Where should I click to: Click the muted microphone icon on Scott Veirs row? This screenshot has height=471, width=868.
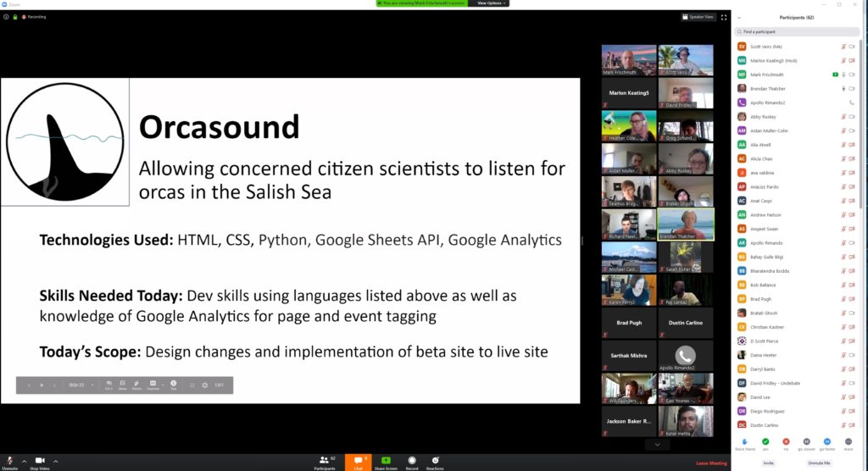(843, 47)
